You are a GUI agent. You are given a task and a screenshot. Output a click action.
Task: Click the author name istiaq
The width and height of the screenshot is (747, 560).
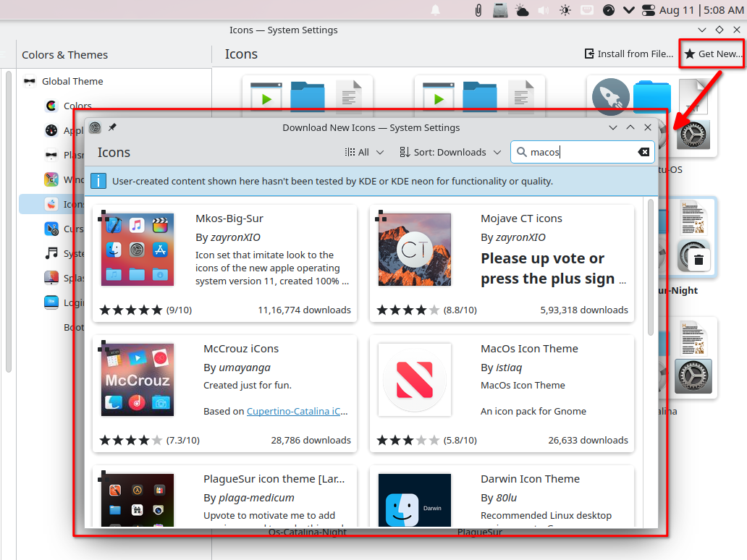coord(509,368)
